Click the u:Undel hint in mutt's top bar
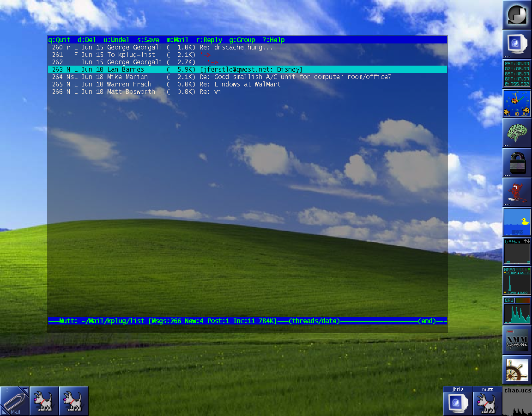This screenshot has height=416, width=532. click(116, 40)
